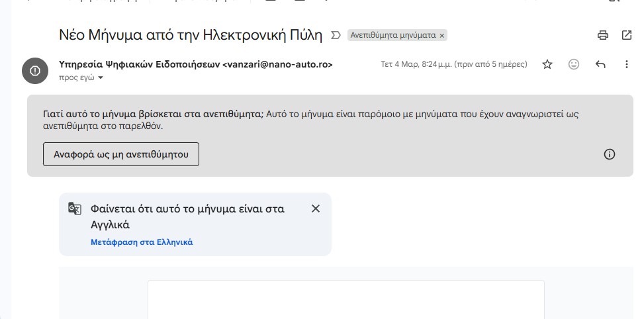Print this email message
This screenshot has width=644, height=319.
pyautogui.click(x=602, y=35)
